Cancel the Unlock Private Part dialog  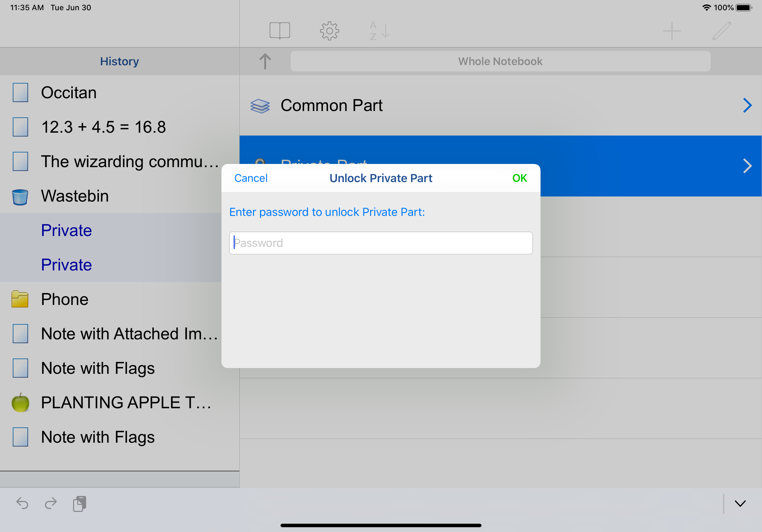click(x=250, y=178)
